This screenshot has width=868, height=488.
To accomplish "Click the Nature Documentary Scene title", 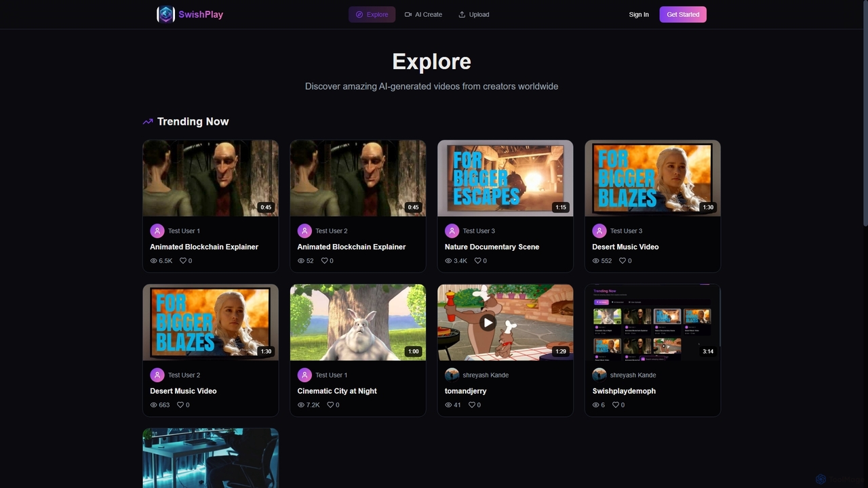I will (x=492, y=247).
